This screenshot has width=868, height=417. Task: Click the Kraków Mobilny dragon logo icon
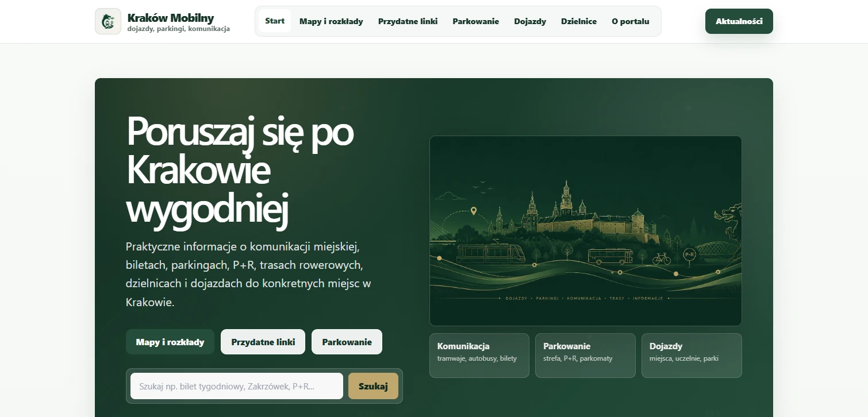(x=108, y=21)
